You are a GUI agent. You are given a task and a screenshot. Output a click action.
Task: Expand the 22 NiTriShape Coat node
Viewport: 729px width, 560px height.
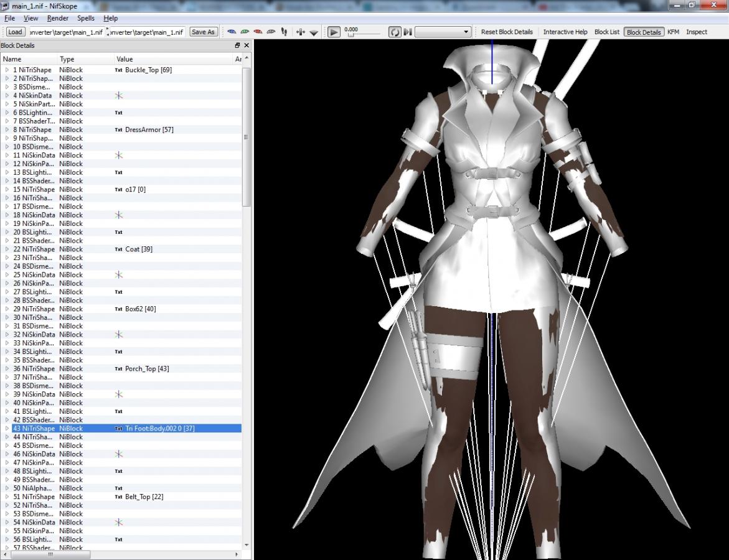point(7,250)
